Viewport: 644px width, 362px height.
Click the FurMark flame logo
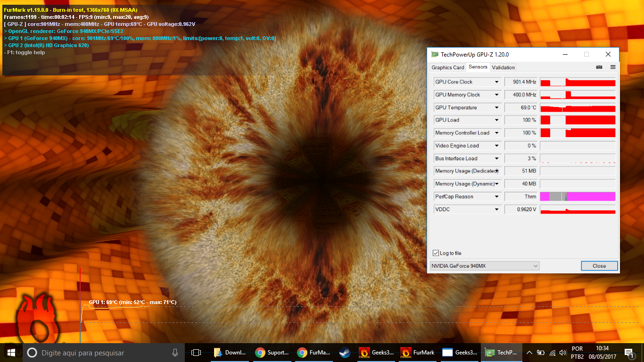(37, 318)
